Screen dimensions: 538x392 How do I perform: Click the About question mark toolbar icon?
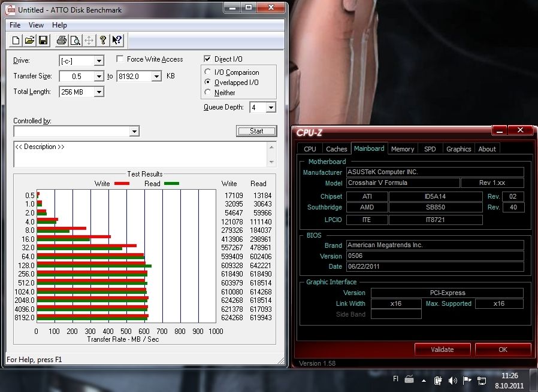102,41
